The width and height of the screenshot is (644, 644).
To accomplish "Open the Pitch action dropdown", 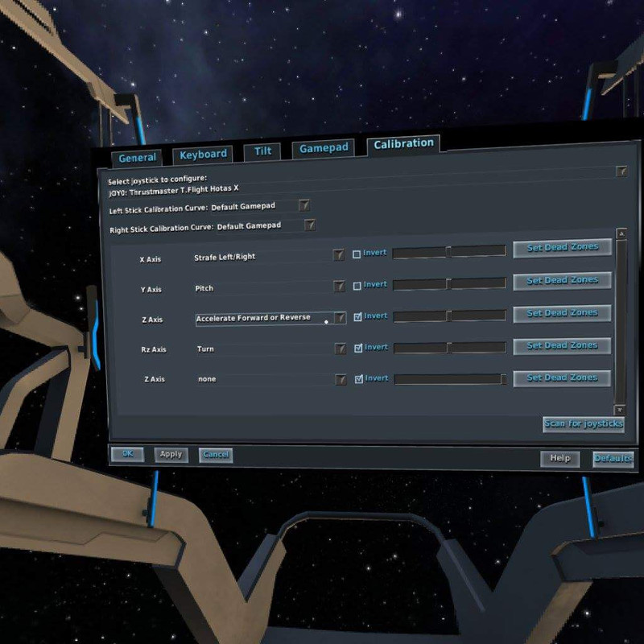I will [339, 287].
